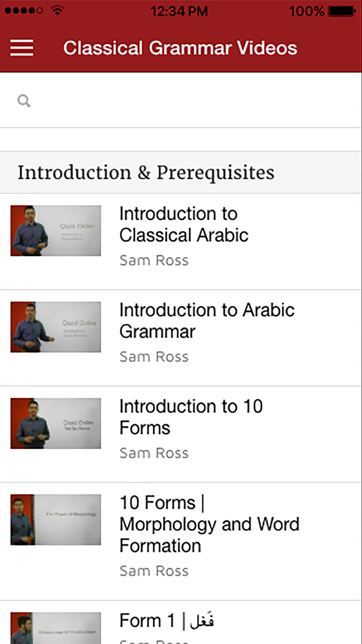The width and height of the screenshot is (362, 644).
Task: Open Introduction to 10 Forms thumbnail
Action: click(56, 423)
